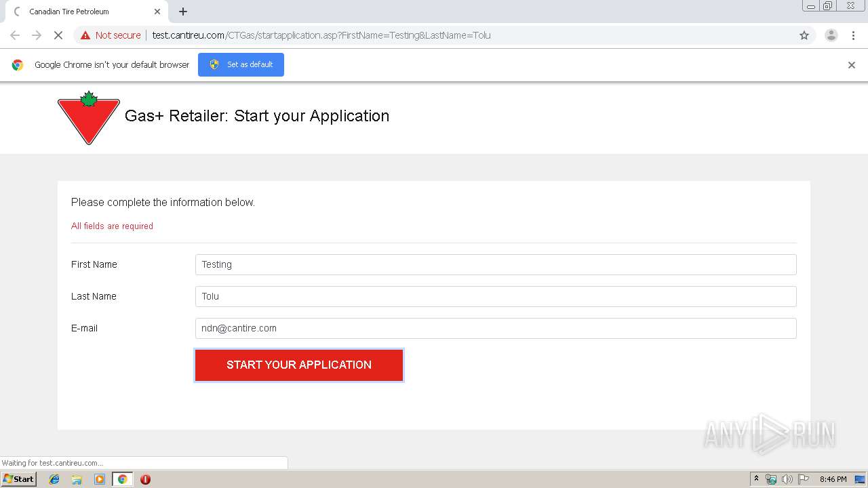Click the browser back arrow

pos(15,35)
